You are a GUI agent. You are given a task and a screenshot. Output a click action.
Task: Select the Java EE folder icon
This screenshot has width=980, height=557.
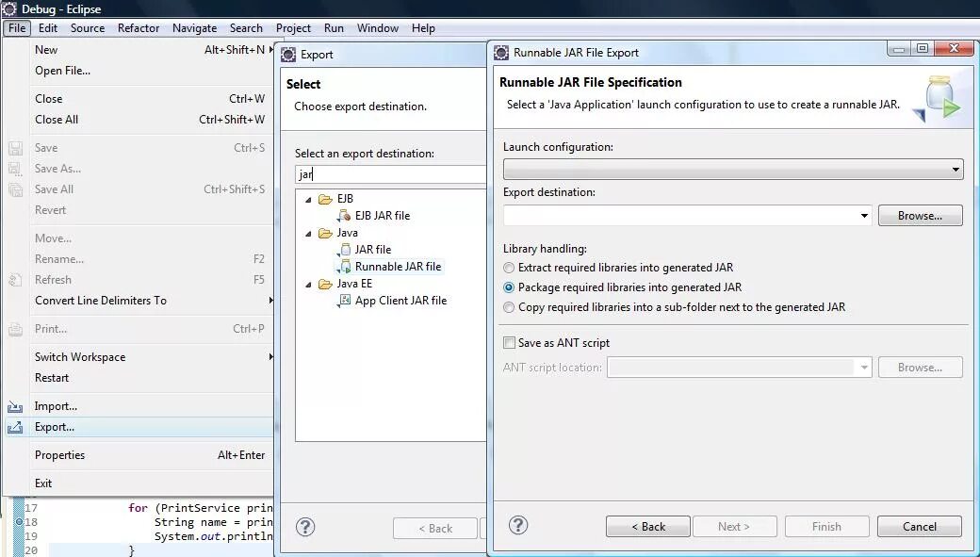326,284
